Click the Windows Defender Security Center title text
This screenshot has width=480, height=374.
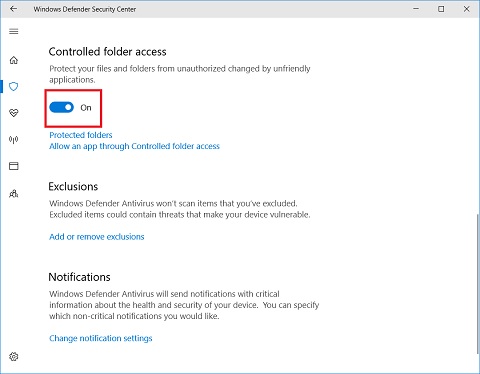pyautogui.click(x=85, y=9)
